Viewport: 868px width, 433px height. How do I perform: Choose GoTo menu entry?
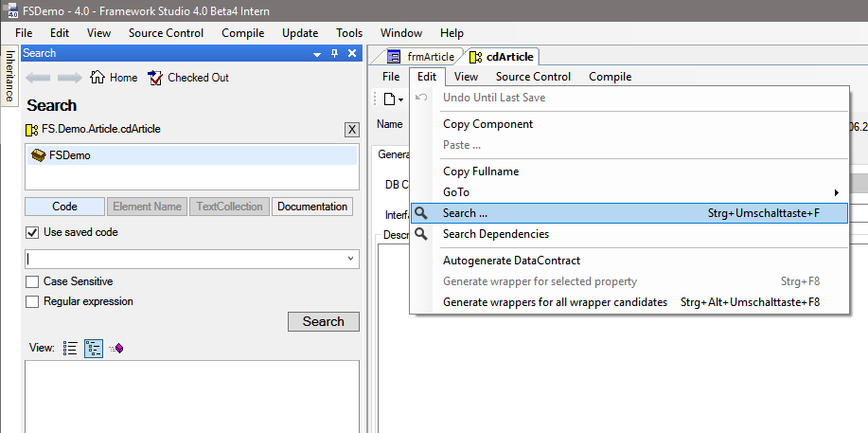(x=629, y=193)
